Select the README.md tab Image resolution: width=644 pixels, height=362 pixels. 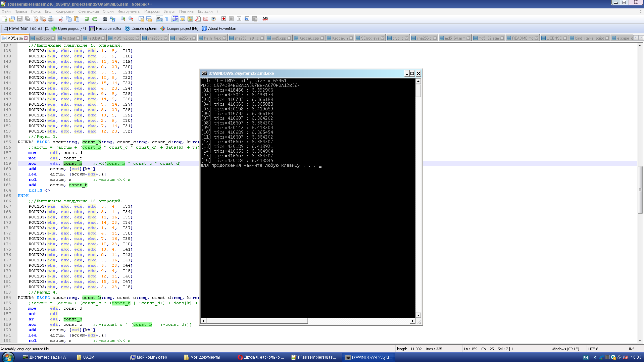coord(522,38)
